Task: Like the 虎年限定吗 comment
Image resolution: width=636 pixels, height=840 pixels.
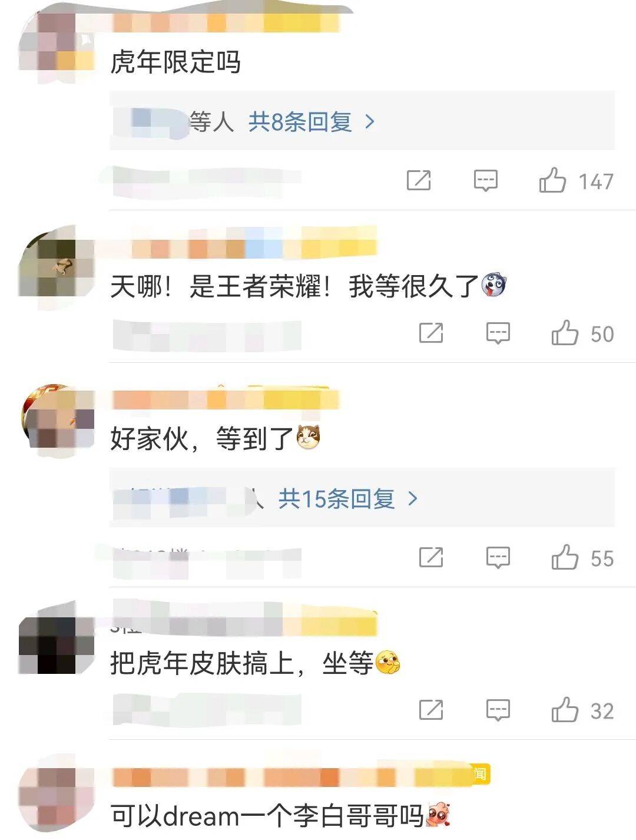Action: pos(552,180)
